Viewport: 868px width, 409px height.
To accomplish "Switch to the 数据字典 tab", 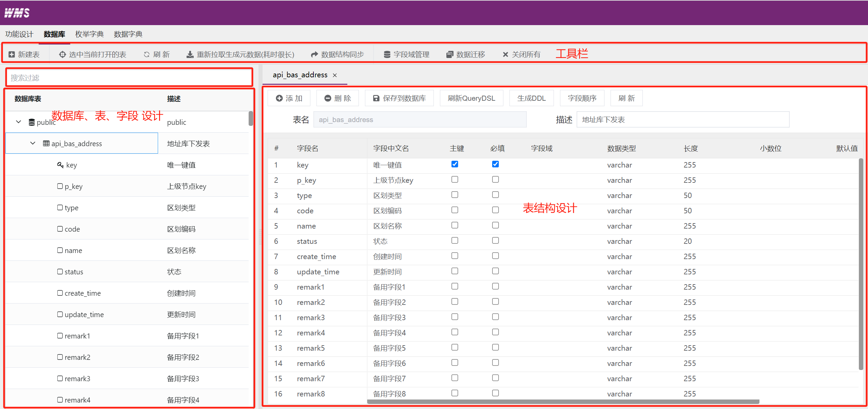I will 128,34.
